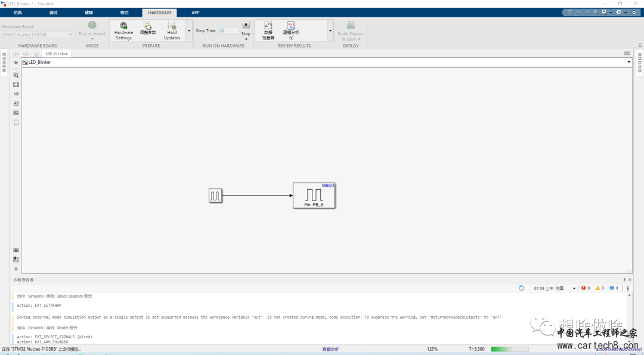This screenshot has width=644, height=355.
Task: Click the Fit to View palette icon
Action: (x=16, y=85)
